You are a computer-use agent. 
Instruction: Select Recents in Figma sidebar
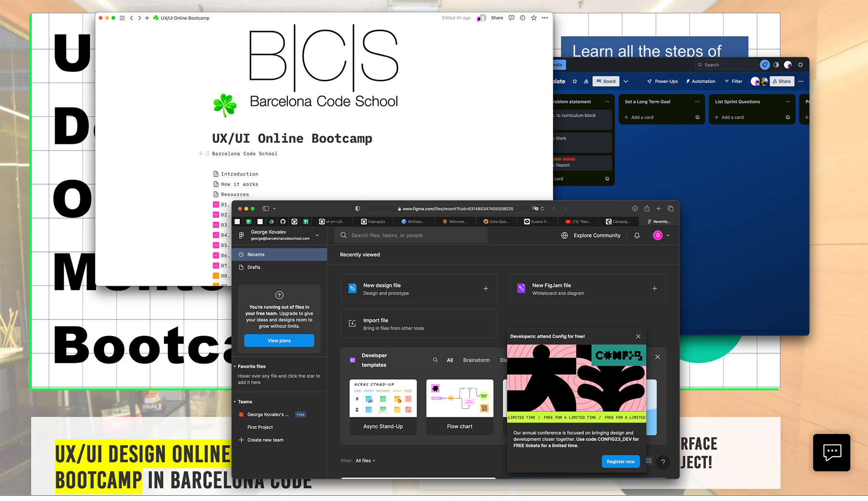[x=280, y=254]
